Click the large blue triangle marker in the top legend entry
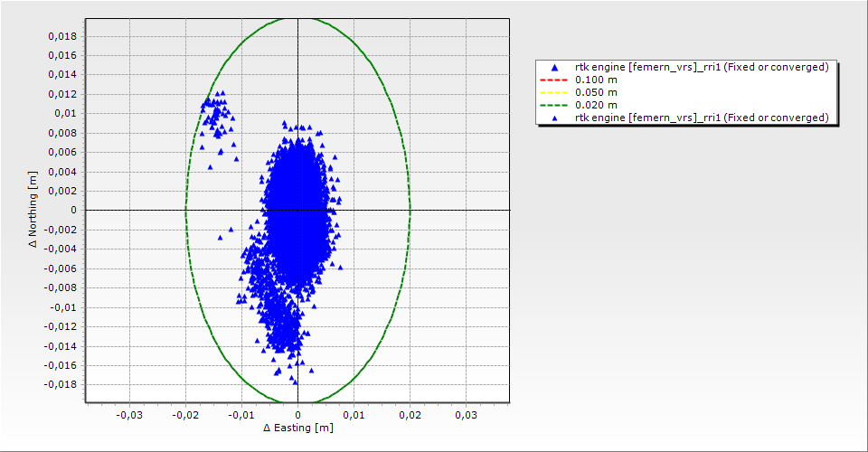Viewport: 868px width, 452px height. click(x=554, y=67)
